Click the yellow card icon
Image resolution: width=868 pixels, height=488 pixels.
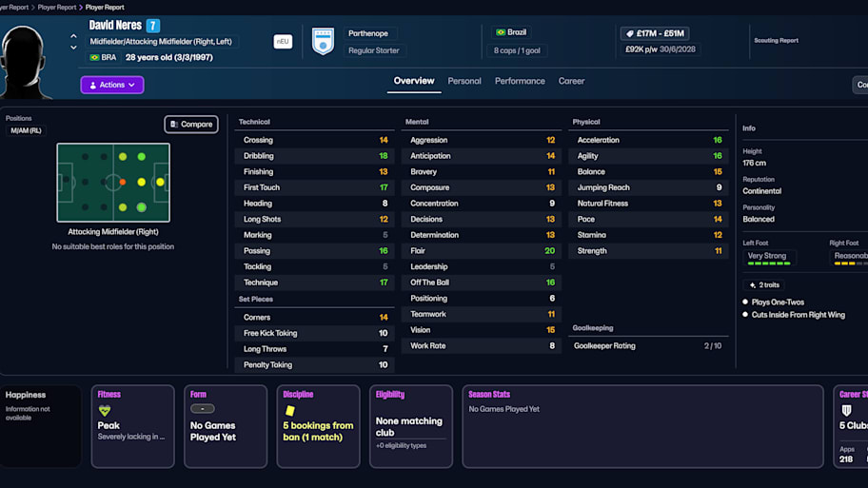click(x=289, y=411)
